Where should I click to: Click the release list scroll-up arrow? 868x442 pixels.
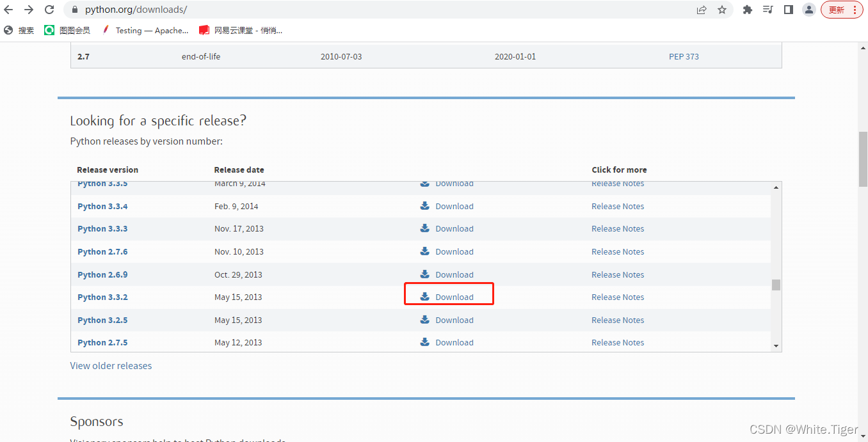tap(776, 187)
